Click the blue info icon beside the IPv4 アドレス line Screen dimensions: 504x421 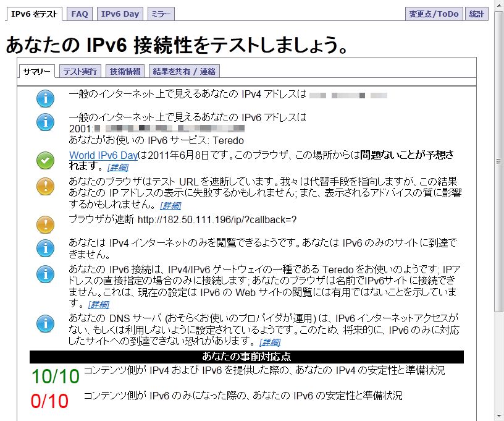pyautogui.click(x=45, y=98)
